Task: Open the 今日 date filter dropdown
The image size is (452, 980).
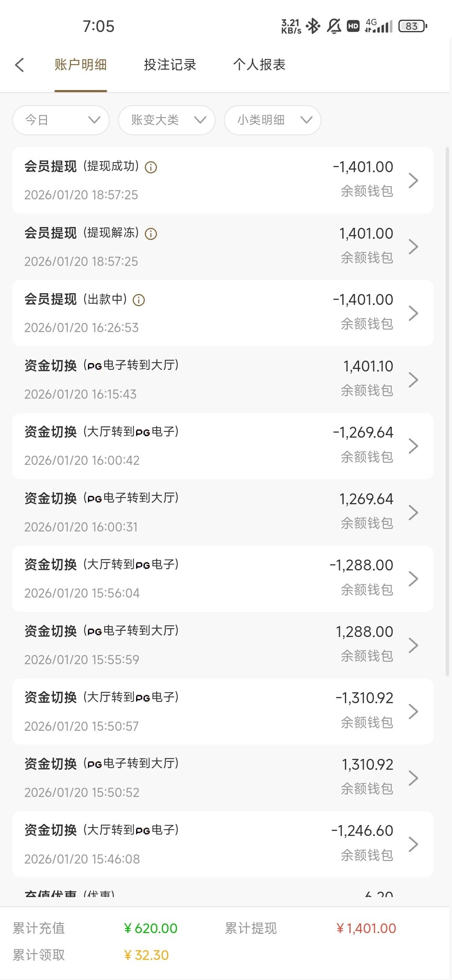Action: [x=61, y=120]
